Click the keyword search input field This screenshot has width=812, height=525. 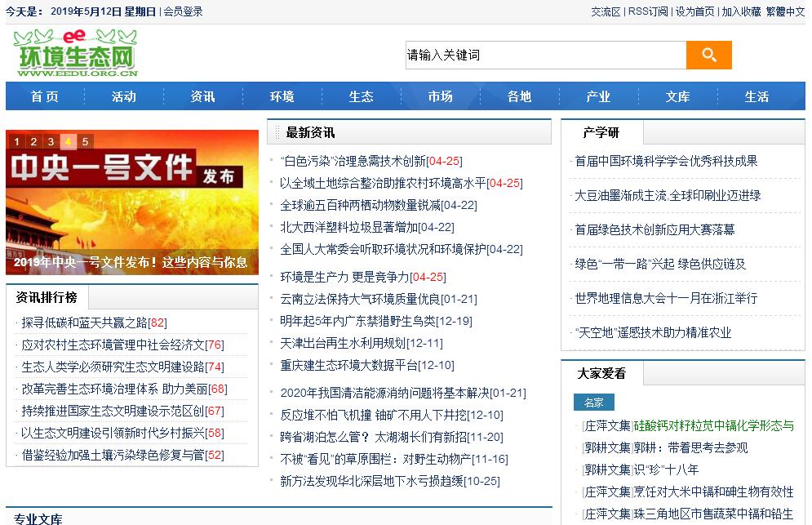pyautogui.click(x=544, y=55)
